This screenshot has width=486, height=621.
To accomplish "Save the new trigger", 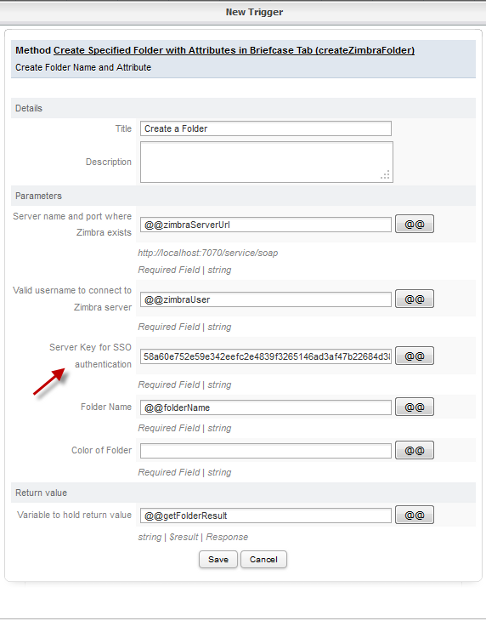I will 218,559.
